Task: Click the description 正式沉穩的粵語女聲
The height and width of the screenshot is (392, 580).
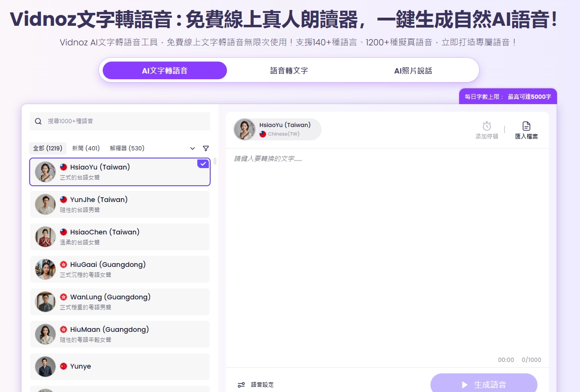Action: (x=86, y=275)
